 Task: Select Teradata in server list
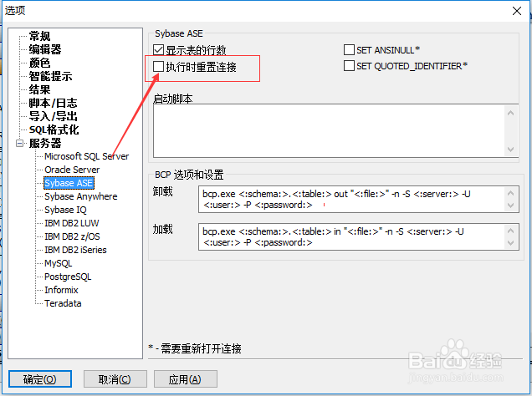click(63, 303)
